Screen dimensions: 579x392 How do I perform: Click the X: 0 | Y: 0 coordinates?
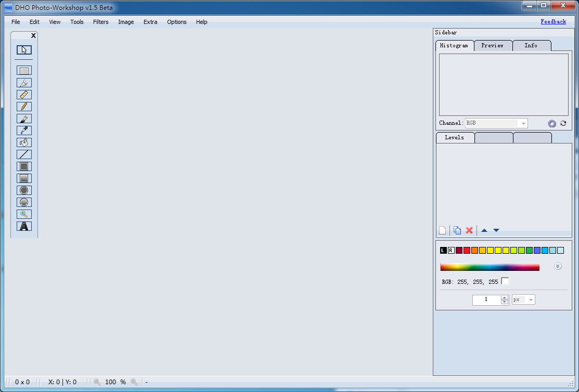(62, 382)
